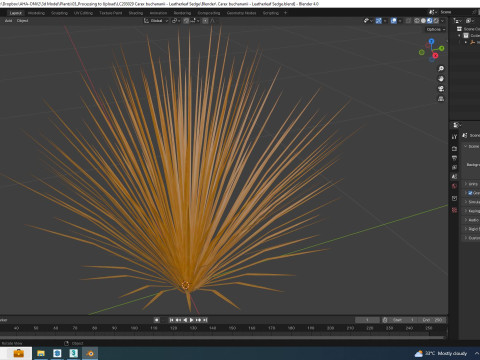The image size is (480, 360).
Task: Play the animation forward
Action: click(192, 320)
